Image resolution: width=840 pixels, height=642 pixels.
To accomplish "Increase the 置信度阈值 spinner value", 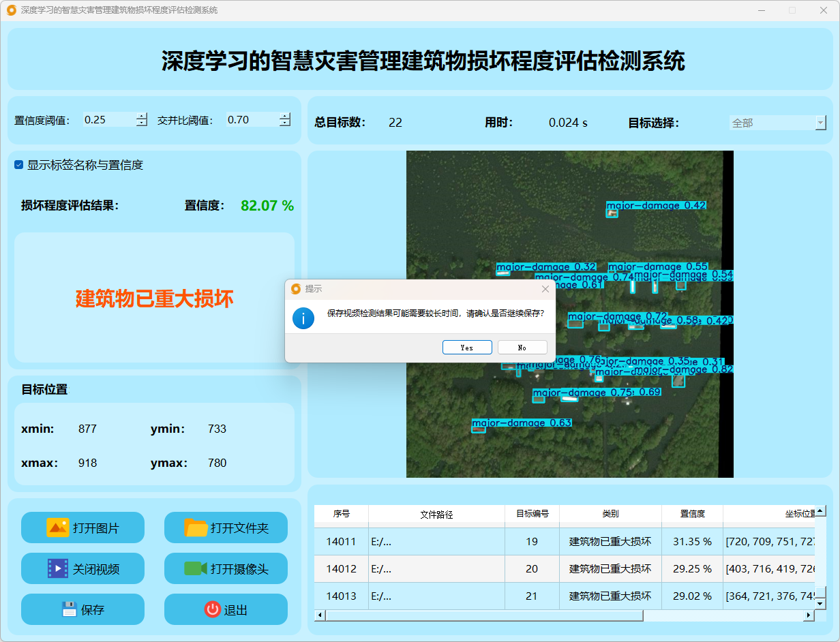I will (x=141, y=116).
